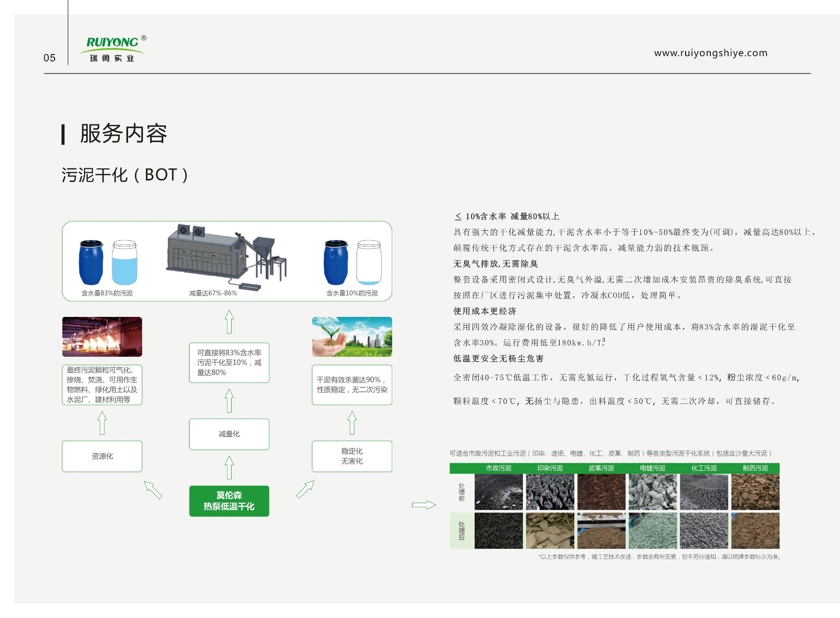Select the 污泥干化（BOT）subtitle

pos(124,175)
